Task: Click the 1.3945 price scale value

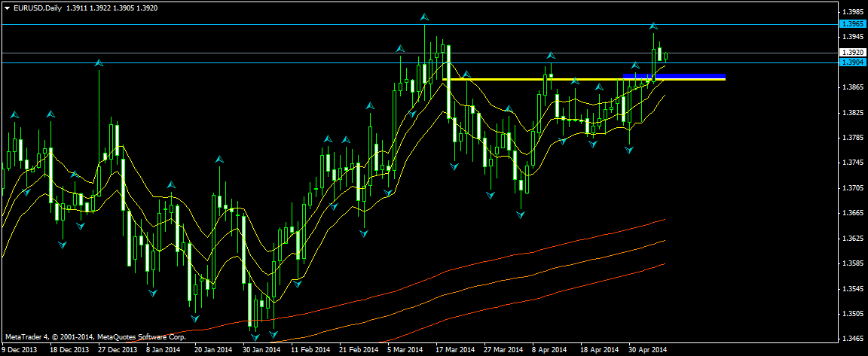Action: (852, 36)
